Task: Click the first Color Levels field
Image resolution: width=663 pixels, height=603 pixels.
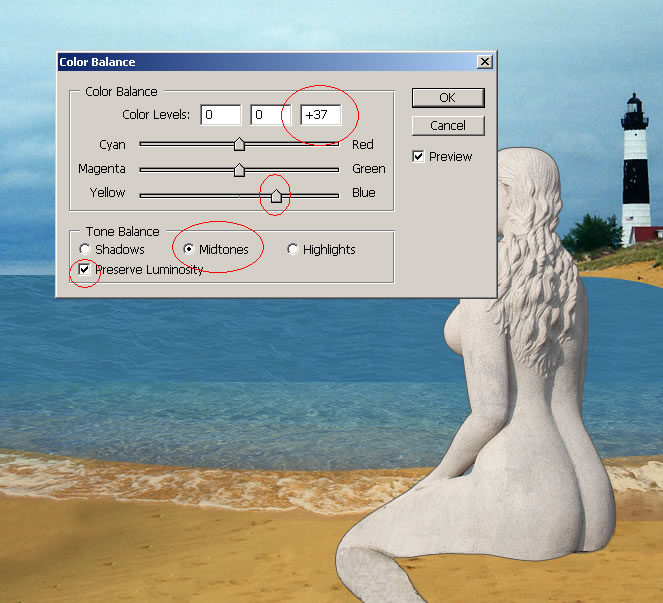Action: click(x=221, y=115)
